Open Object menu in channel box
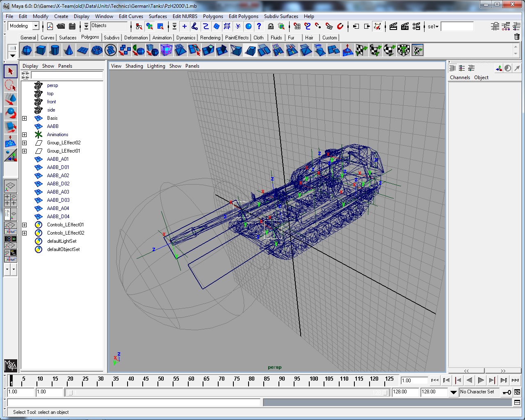 [481, 78]
